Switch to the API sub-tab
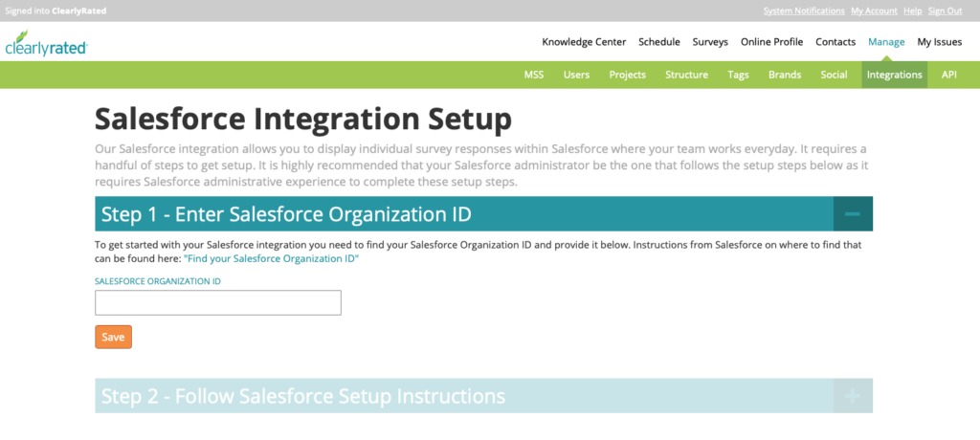The height and width of the screenshot is (440, 980). pos(948,75)
